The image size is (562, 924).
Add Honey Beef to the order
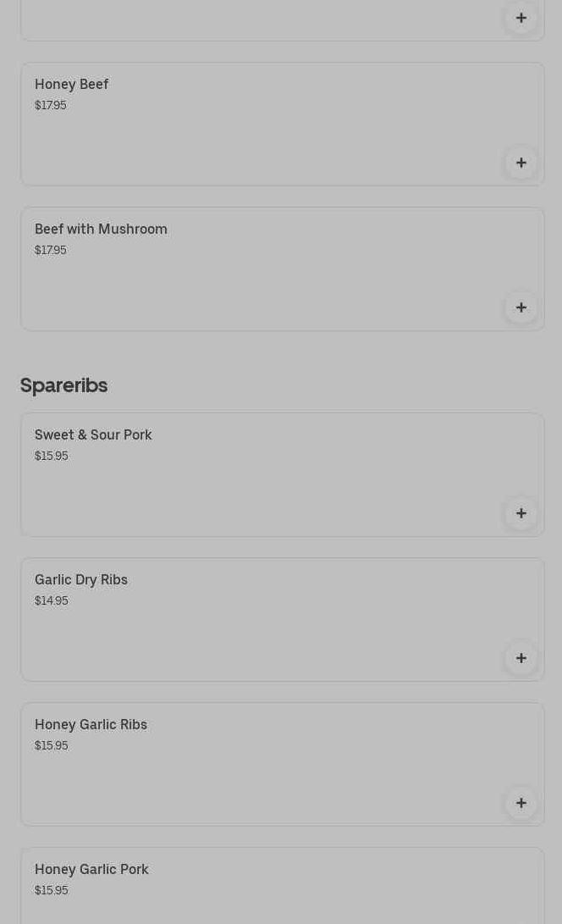[x=521, y=163]
